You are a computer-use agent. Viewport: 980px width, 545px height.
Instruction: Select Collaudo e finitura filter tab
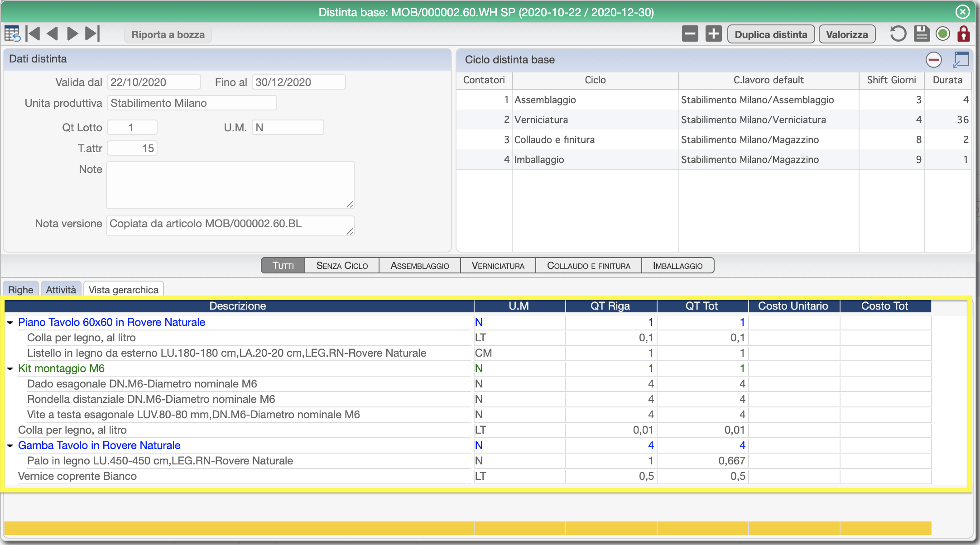[x=589, y=266]
